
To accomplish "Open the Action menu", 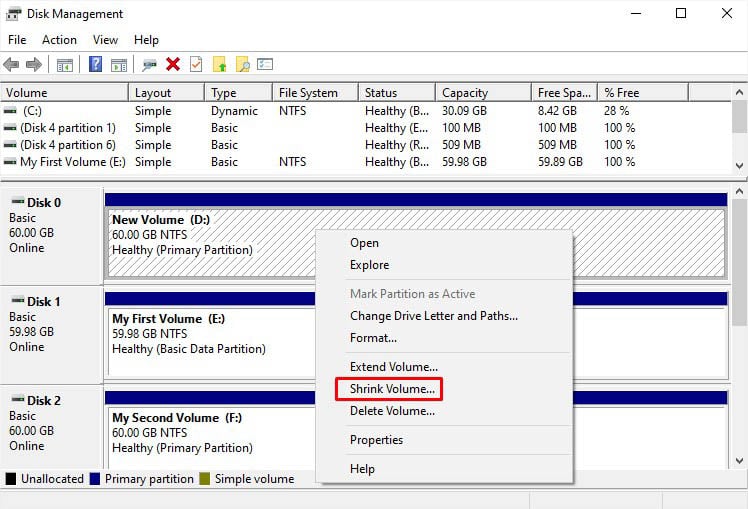I will pyautogui.click(x=59, y=40).
